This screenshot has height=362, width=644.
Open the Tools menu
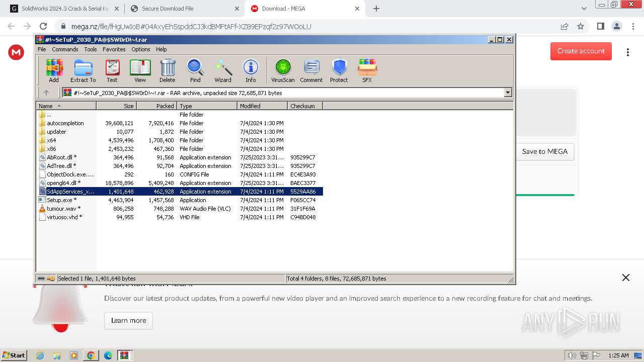(x=91, y=49)
